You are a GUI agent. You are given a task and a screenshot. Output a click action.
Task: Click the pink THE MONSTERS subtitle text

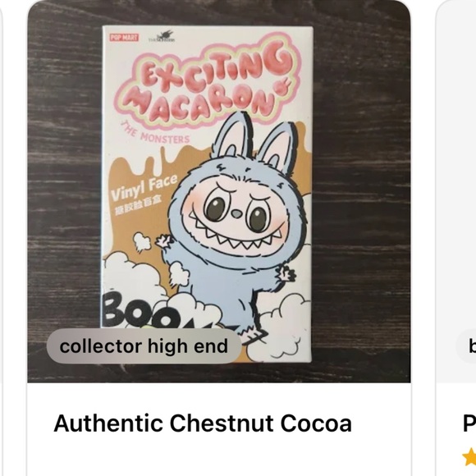pyautogui.click(x=155, y=134)
